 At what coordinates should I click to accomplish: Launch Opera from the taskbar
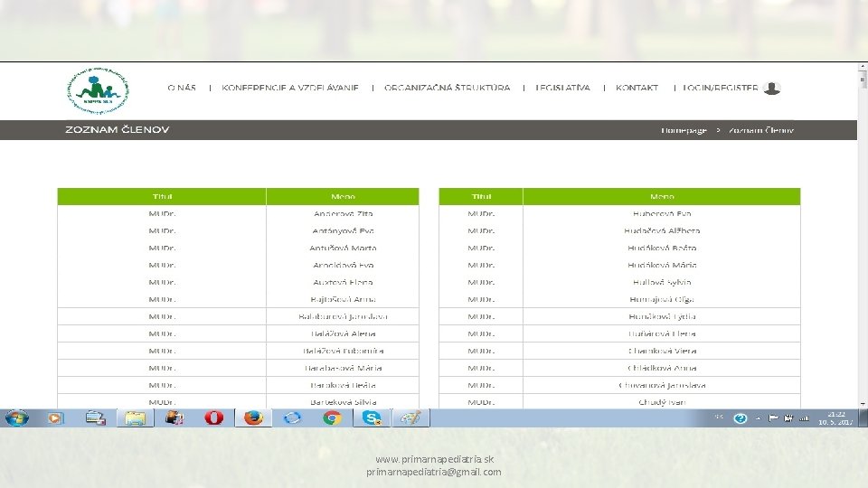coord(213,418)
